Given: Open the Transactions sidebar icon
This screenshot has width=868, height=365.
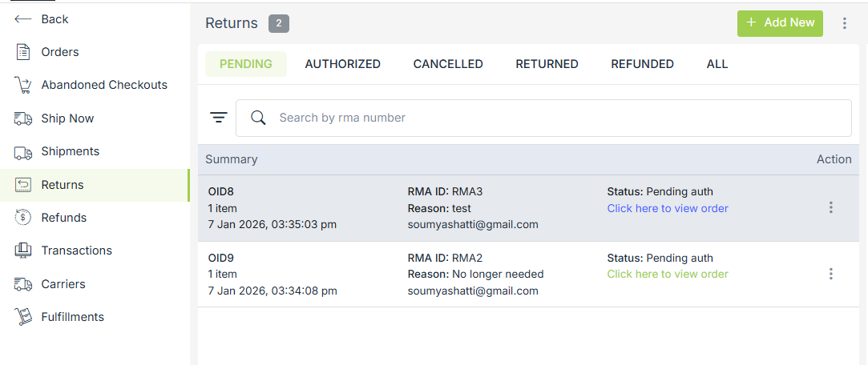Looking at the screenshot, I should pyautogui.click(x=23, y=251).
